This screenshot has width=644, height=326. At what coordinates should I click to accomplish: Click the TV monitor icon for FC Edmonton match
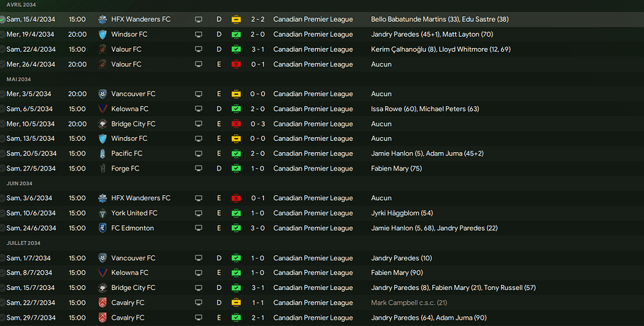[x=199, y=228]
